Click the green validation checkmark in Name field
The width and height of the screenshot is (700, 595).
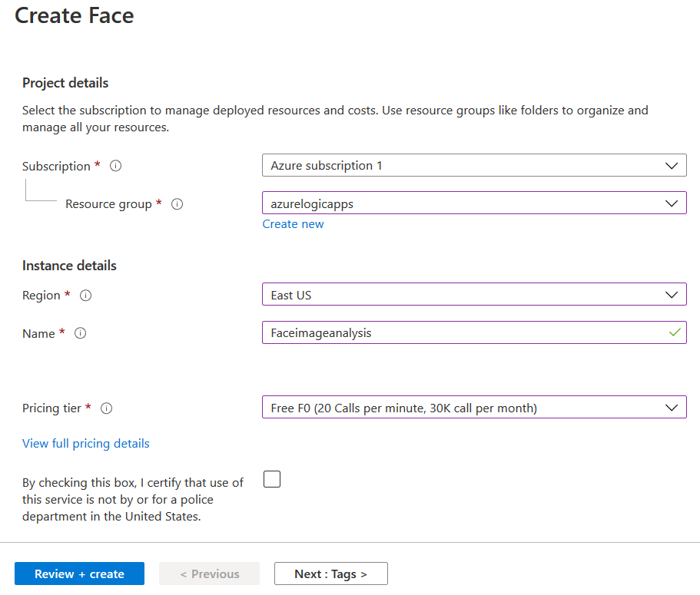tap(675, 332)
